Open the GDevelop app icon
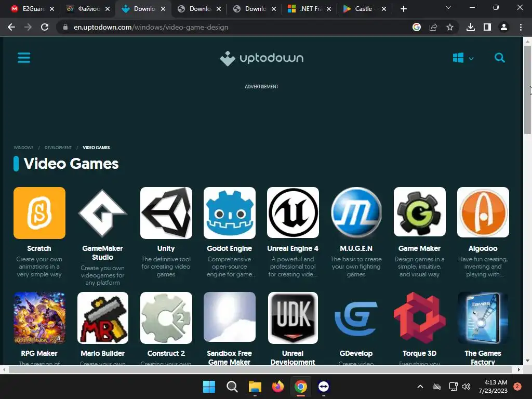The image size is (532, 399). pos(356,318)
